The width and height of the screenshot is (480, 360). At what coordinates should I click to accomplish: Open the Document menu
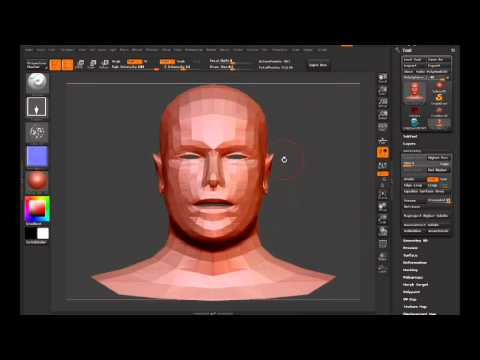point(68,50)
